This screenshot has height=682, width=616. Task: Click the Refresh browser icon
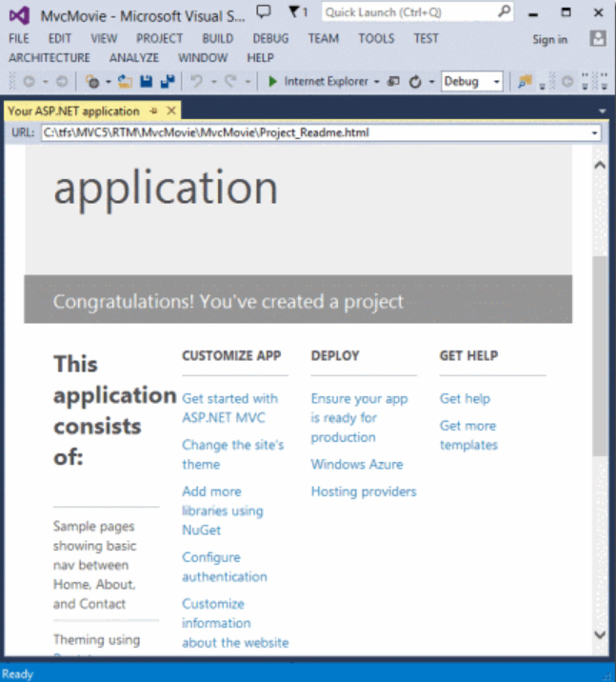coord(415,82)
